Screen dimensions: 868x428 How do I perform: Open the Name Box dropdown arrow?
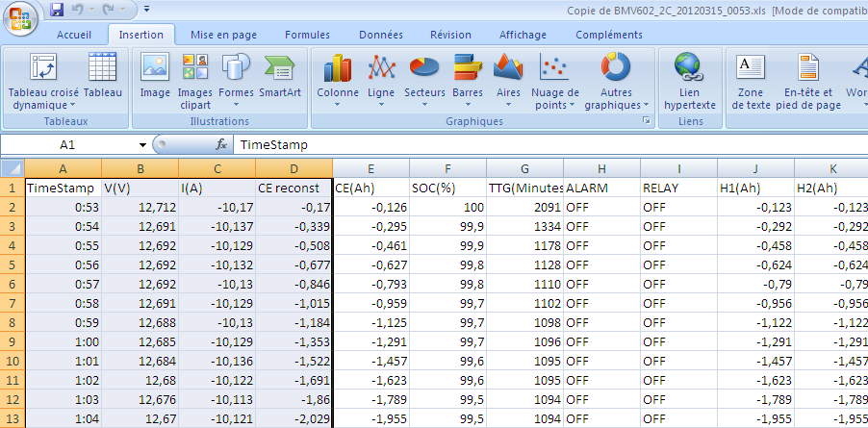click(x=142, y=145)
